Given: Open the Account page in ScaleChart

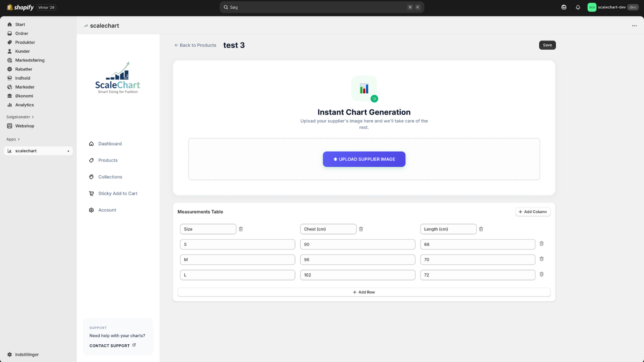Looking at the screenshot, I should (107, 210).
